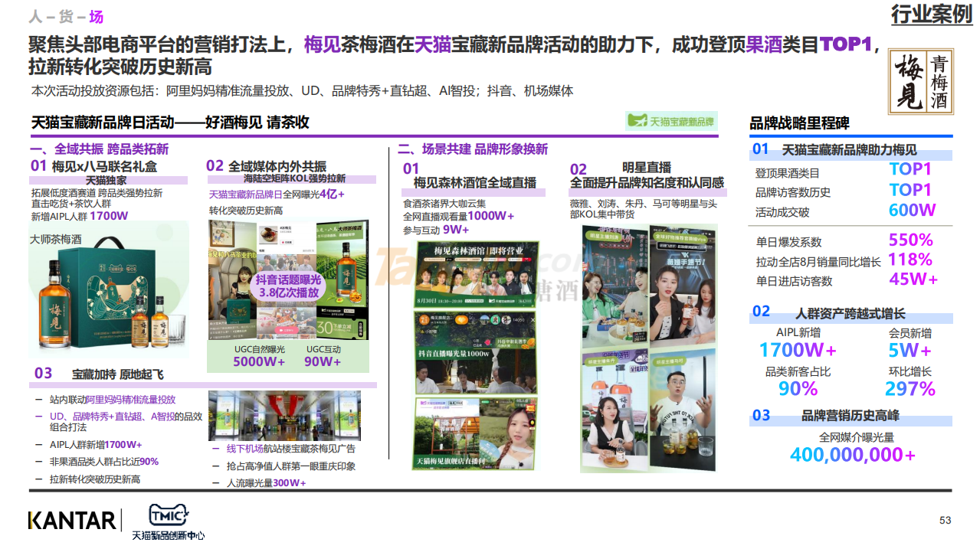This screenshot has width=980, height=549.
Task: Click the green 天猫宝藏新品牌 badge
Action: click(670, 121)
